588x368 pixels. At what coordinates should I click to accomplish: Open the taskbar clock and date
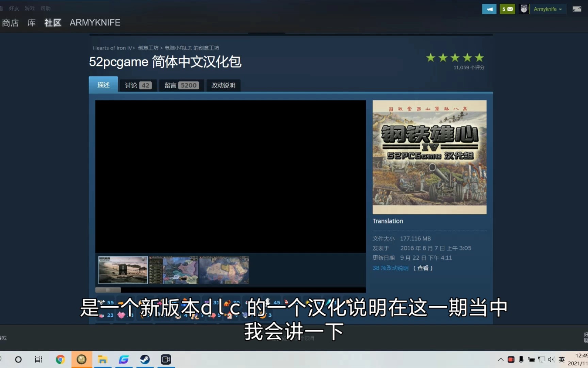[x=578, y=359]
